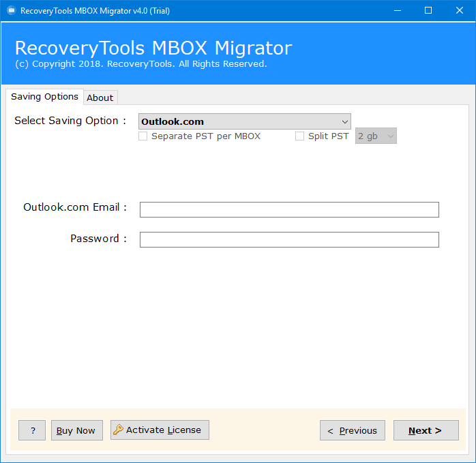
Task: Focus the Password input field
Action: [x=289, y=239]
